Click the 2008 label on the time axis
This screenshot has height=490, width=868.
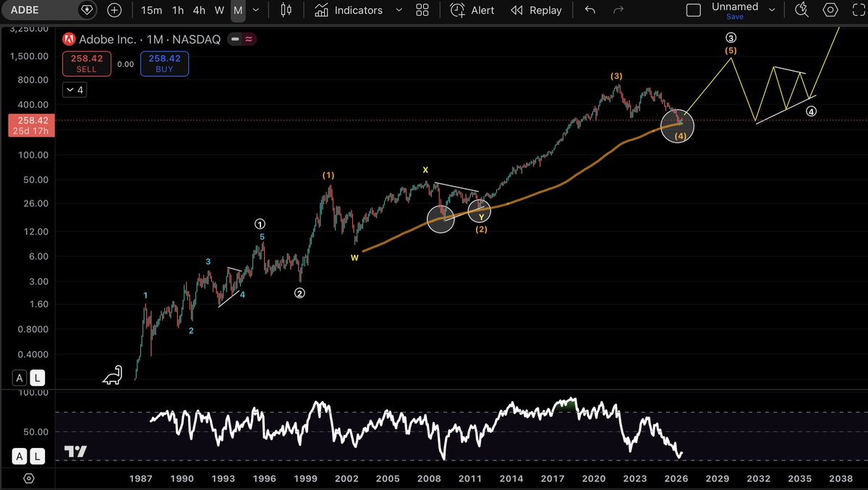click(429, 478)
